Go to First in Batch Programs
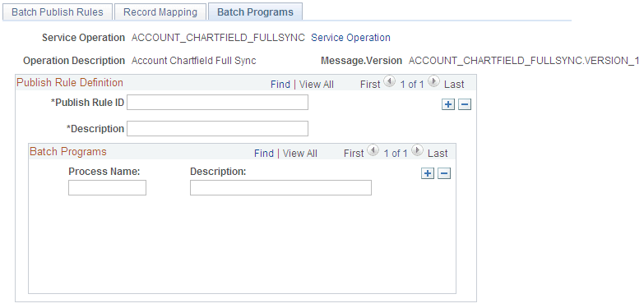Screen dimensions: 644x308 point(354,154)
